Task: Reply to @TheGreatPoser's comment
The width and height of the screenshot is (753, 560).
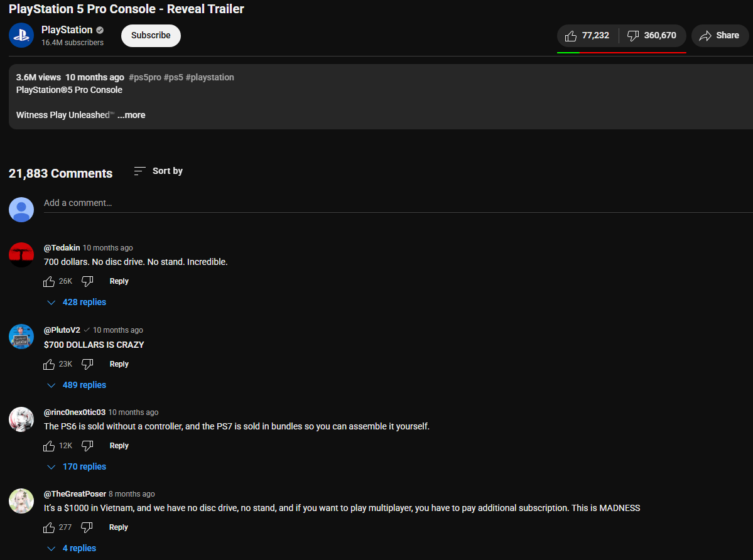Action: pyautogui.click(x=119, y=527)
